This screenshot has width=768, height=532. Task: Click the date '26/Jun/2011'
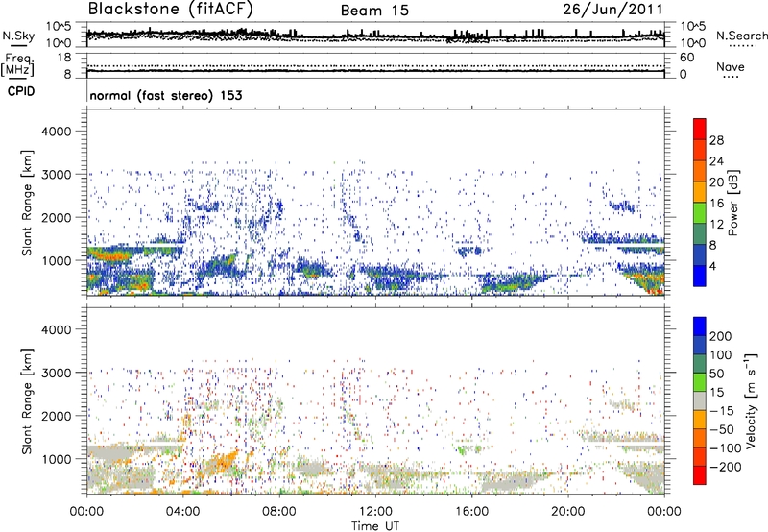[612, 9]
